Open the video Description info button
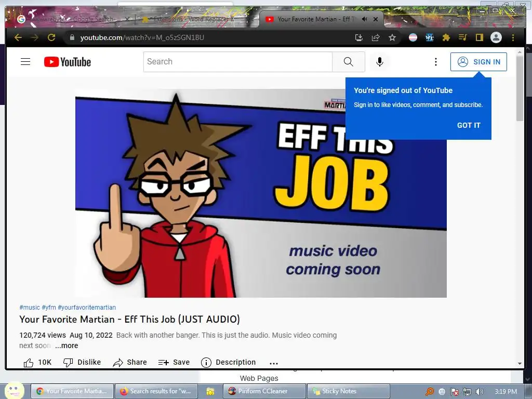 click(229, 362)
